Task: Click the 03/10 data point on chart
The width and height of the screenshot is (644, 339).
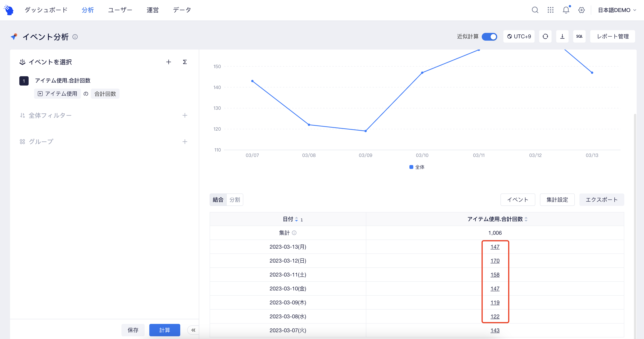Action: pos(422,73)
